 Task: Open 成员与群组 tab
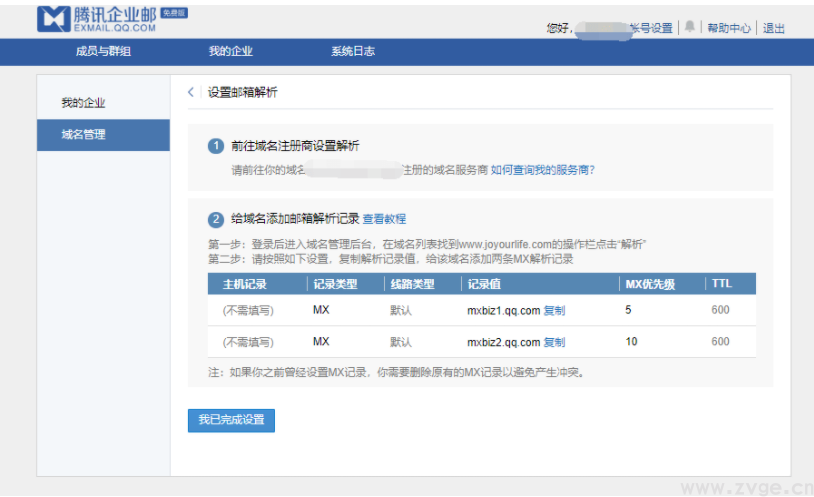pos(103,51)
